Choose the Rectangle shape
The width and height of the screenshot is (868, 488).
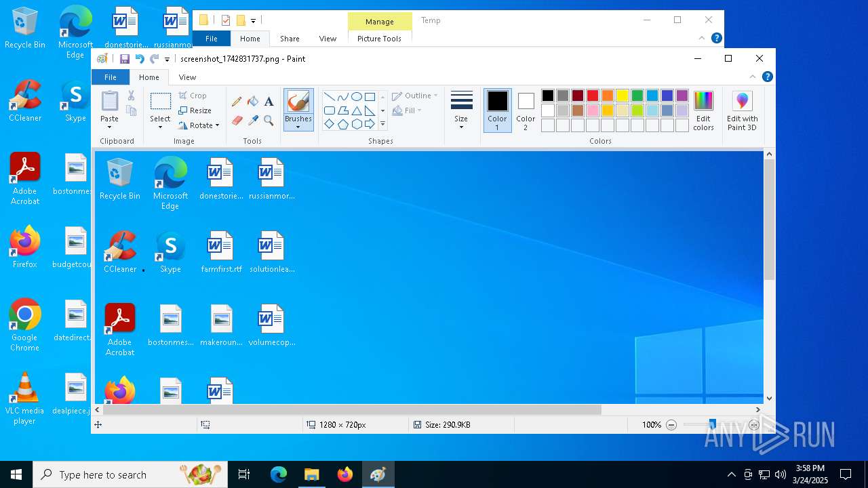point(370,97)
